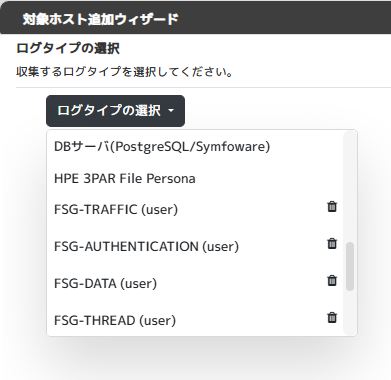Click the caret arrow on the ログタイプの選択 button
Image resolution: width=391 pixels, height=380 pixels.
tap(171, 111)
